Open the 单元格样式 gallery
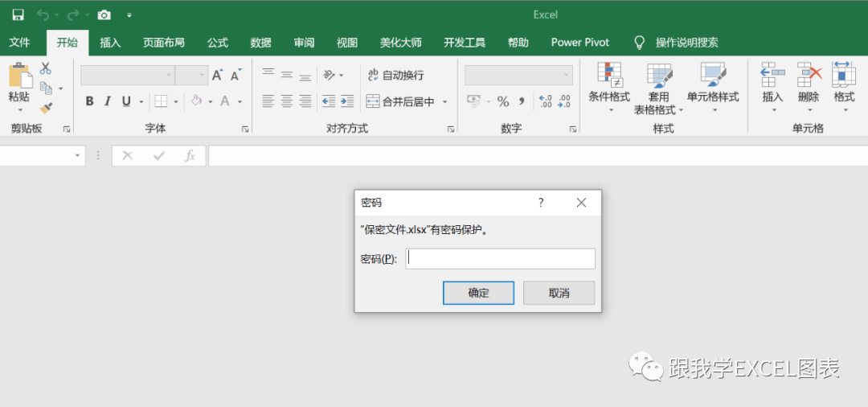The image size is (868, 407). click(713, 88)
